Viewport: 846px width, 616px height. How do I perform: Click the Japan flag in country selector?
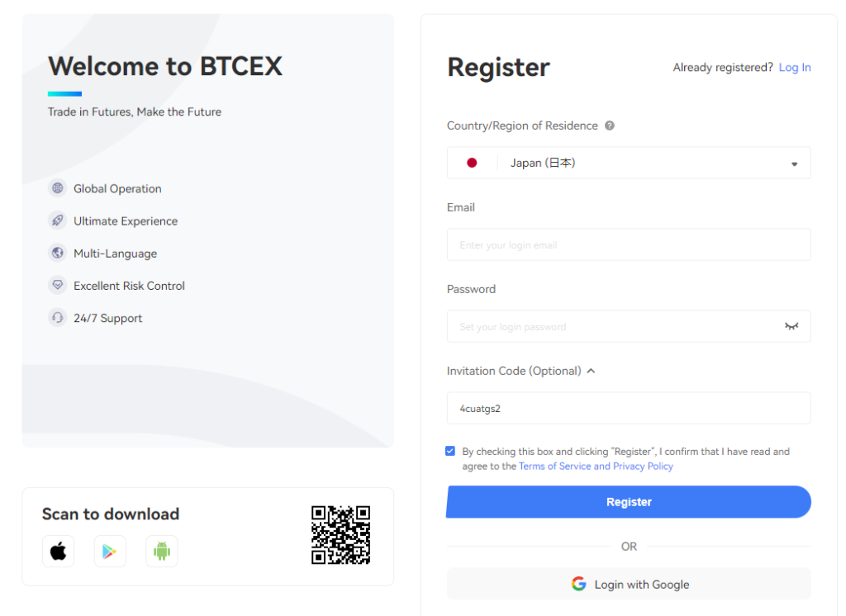(472, 163)
